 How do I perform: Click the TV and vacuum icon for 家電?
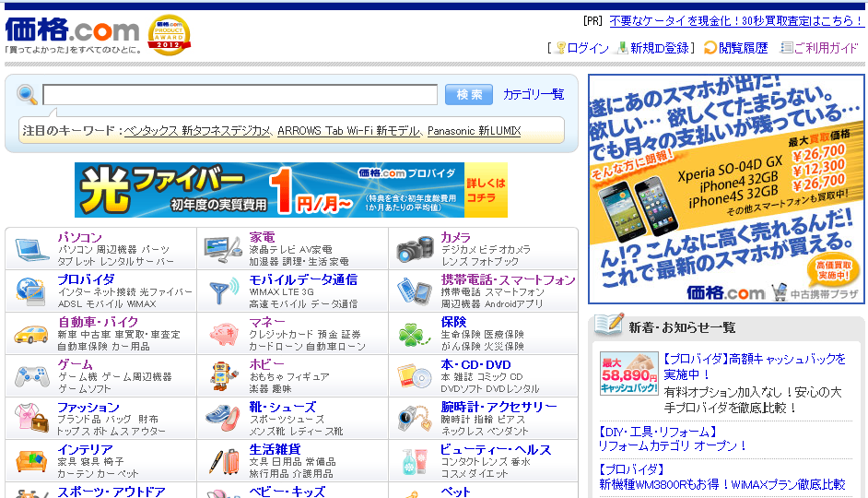click(x=223, y=249)
